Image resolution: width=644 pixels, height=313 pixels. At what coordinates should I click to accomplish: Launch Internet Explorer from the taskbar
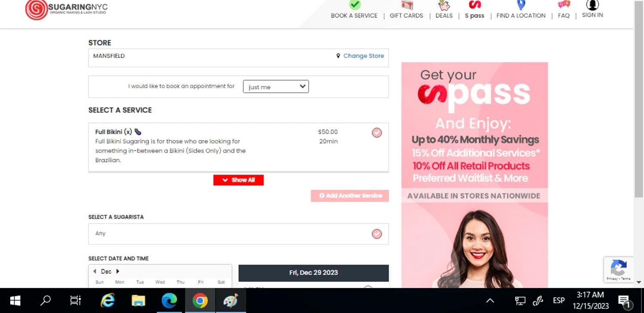coord(107,301)
